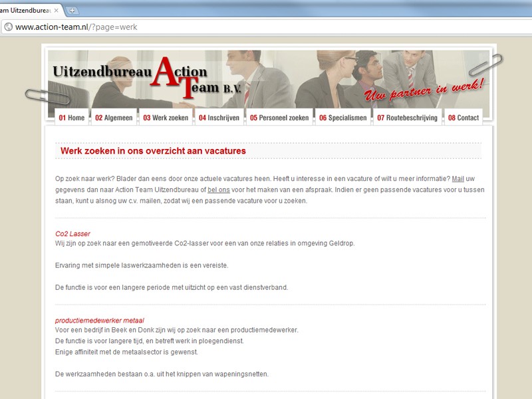Screen dimensions: 532x399
Task: Open the 01 Home menu item
Action: tap(72, 118)
